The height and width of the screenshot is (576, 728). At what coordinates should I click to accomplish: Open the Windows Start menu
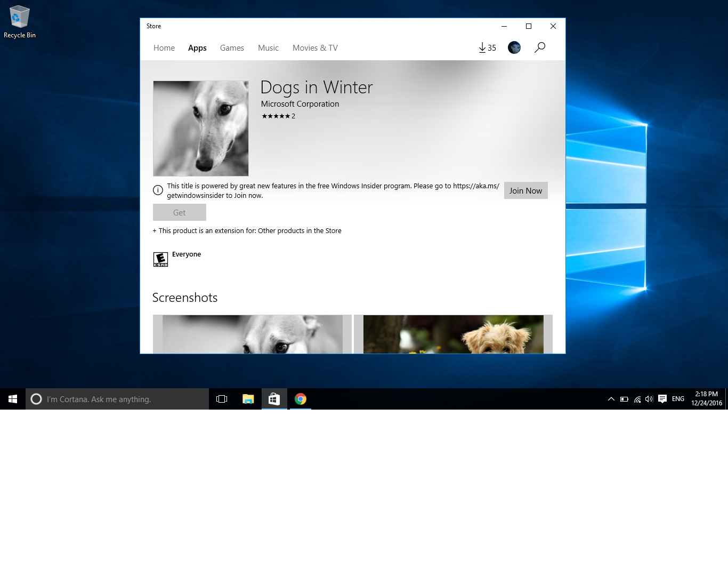tap(13, 399)
